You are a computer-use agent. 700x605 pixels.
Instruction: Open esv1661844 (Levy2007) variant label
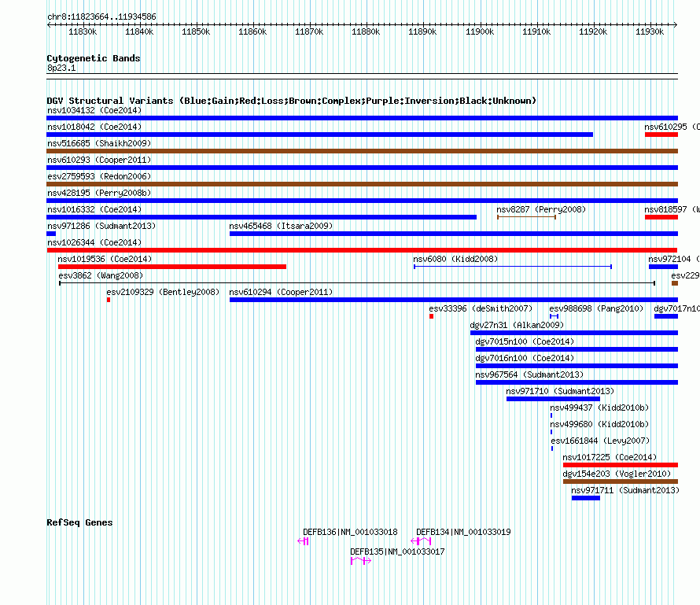[x=600, y=441]
